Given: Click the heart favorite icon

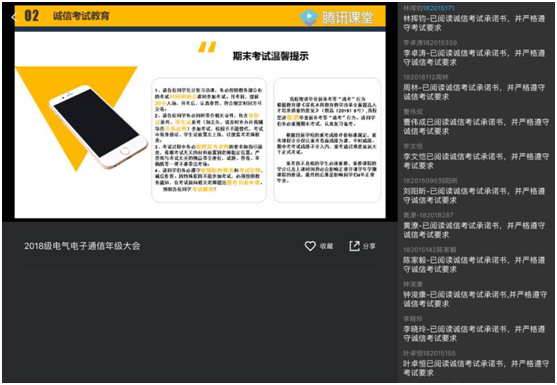Looking at the screenshot, I should click(310, 246).
